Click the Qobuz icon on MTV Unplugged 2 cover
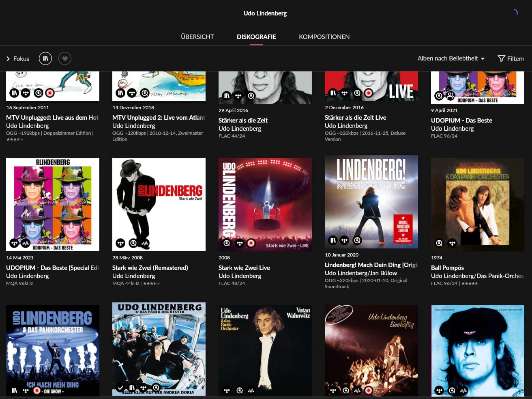 pyautogui.click(x=144, y=93)
